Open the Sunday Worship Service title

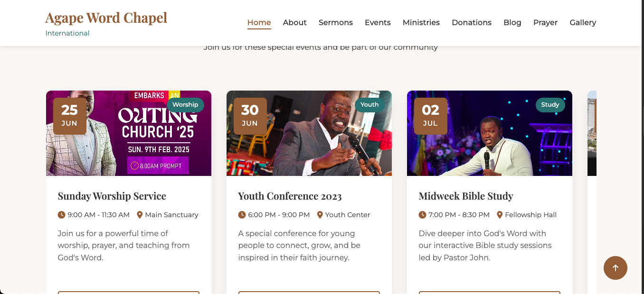coord(112,196)
